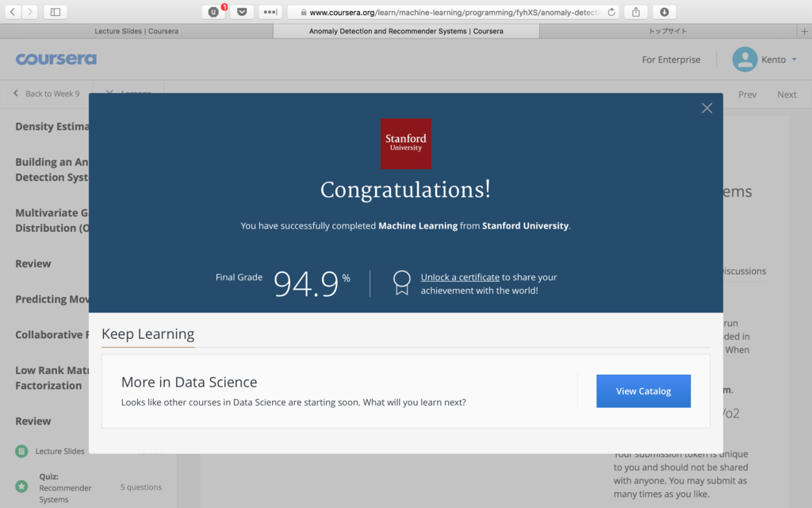Screen dimensions: 812x508
Task: Go back with Safari's back arrow
Action: pos(13,11)
